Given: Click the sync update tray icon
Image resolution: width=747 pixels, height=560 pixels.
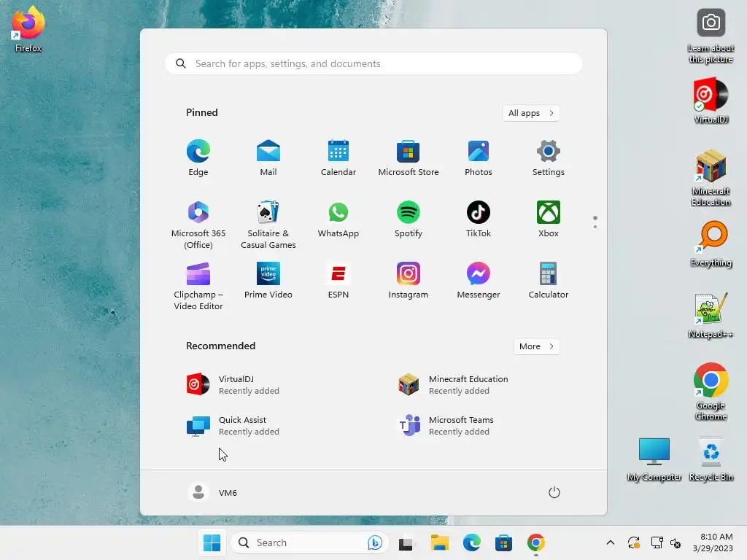Looking at the screenshot, I should pyautogui.click(x=634, y=542).
